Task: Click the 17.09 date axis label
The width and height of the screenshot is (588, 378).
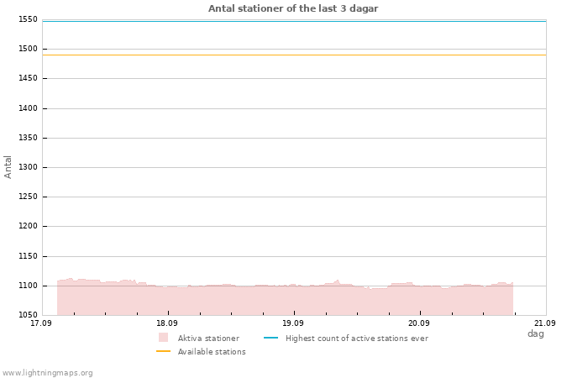Action: (x=41, y=323)
